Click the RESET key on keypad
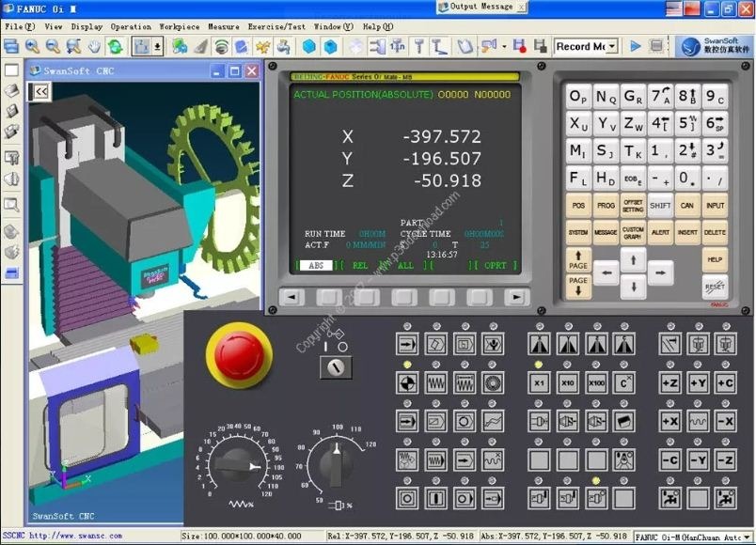This screenshot has width=756, height=545. [715, 287]
